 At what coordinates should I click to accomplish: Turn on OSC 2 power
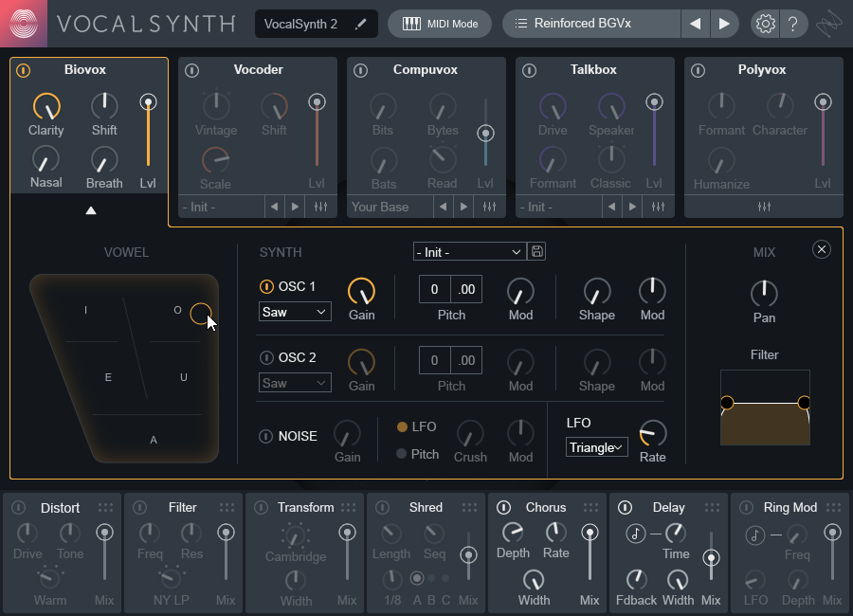[266, 357]
